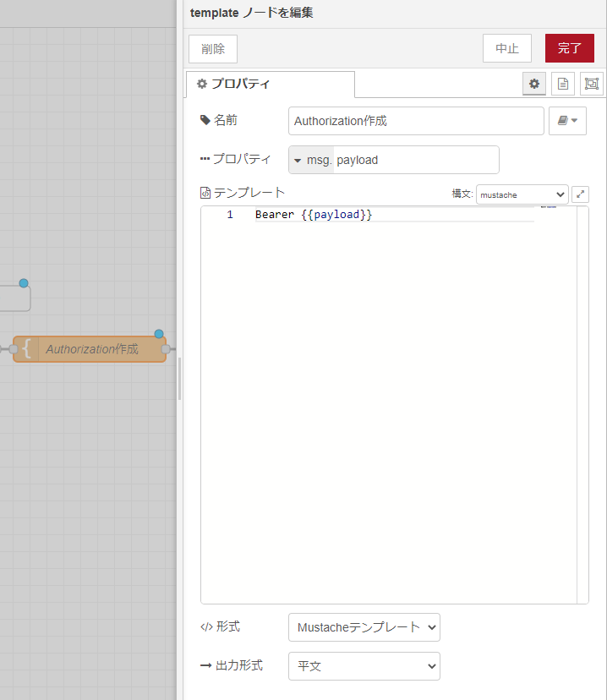Click the 中止 cancel button
The height and width of the screenshot is (700, 607).
click(507, 48)
